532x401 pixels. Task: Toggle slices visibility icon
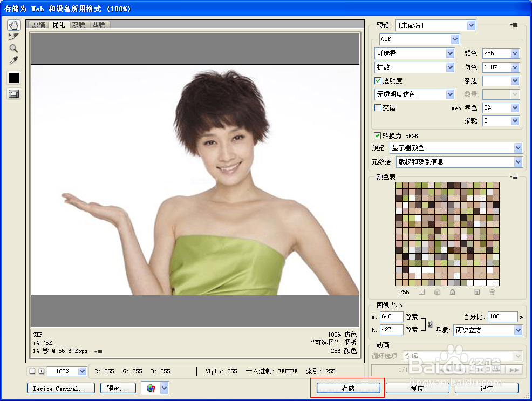point(13,94)
